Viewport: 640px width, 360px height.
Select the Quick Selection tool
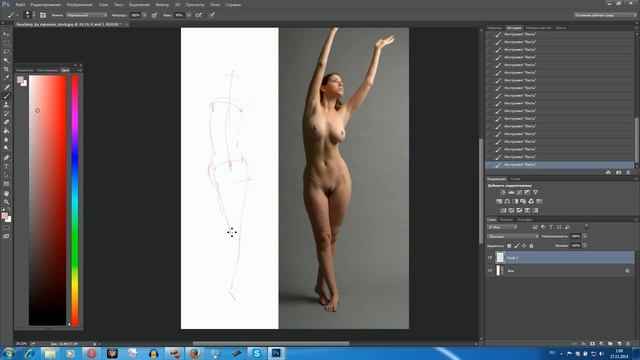pyautogui.click(x=6, y=60)
